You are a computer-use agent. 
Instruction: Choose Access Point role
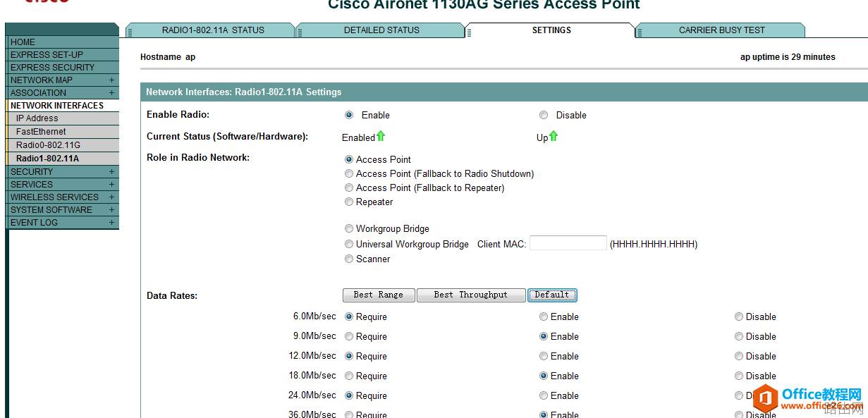pyautogui.click(x=349, y=159)
